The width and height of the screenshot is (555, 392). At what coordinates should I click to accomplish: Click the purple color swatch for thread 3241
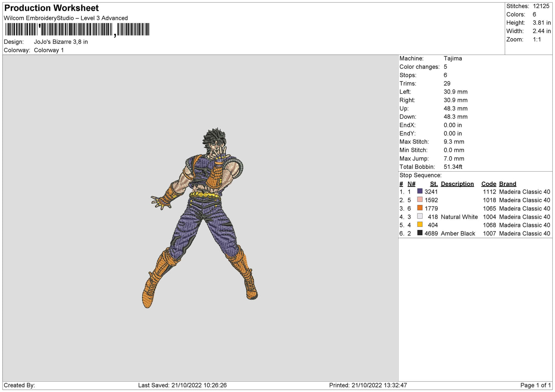pos(420,191)
